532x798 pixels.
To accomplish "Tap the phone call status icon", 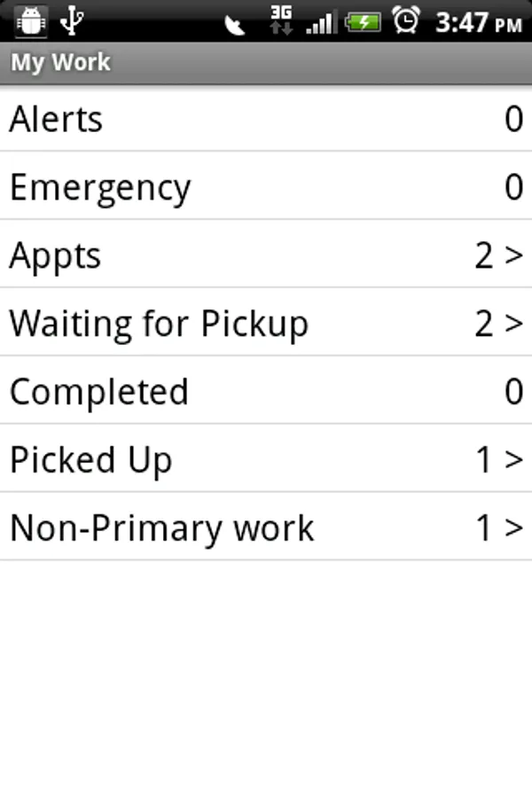I will 236,22.
